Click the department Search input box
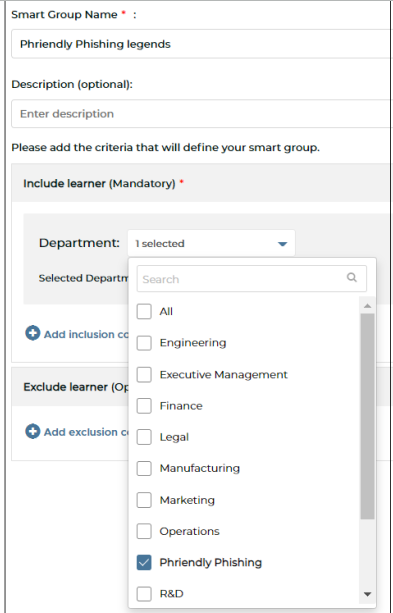The height and width of the screenshot is (613, 393). coord(251,279)
